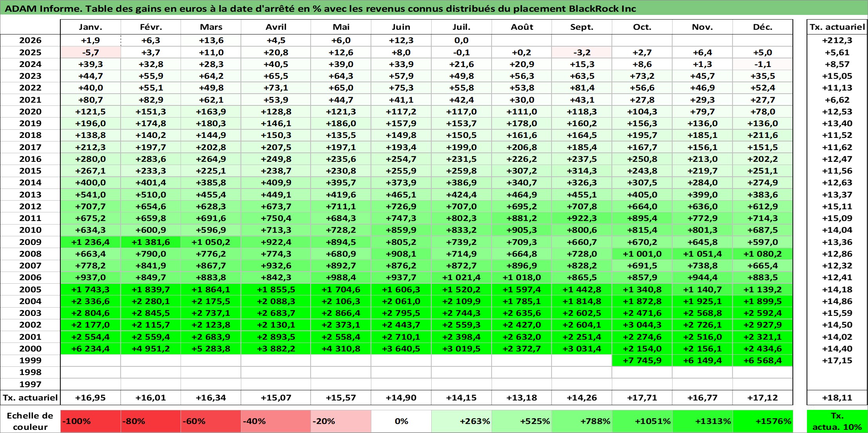The image size is (868, 433).
Task: Select the 0% white color scale swatch
Action: click(401, 421)
